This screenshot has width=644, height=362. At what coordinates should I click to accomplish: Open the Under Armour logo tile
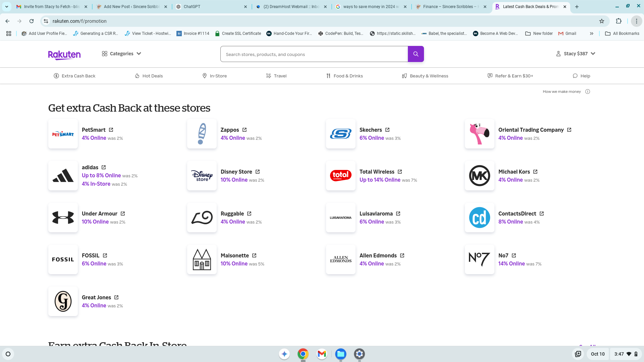pyautogui.click(x=63, y=218)
